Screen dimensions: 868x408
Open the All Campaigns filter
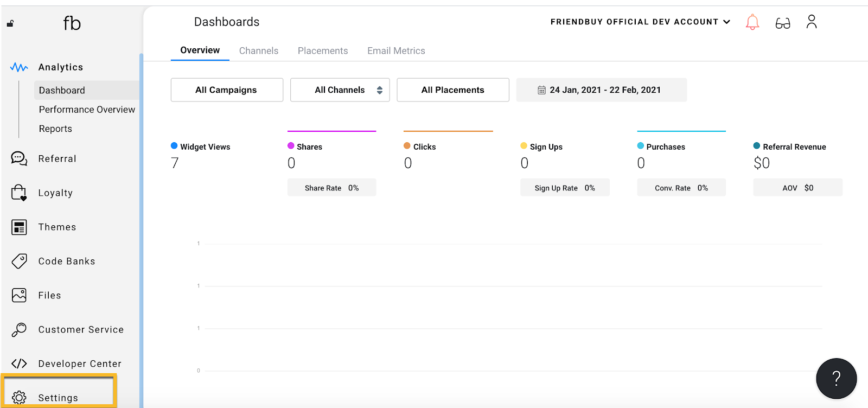coord(227,90)
